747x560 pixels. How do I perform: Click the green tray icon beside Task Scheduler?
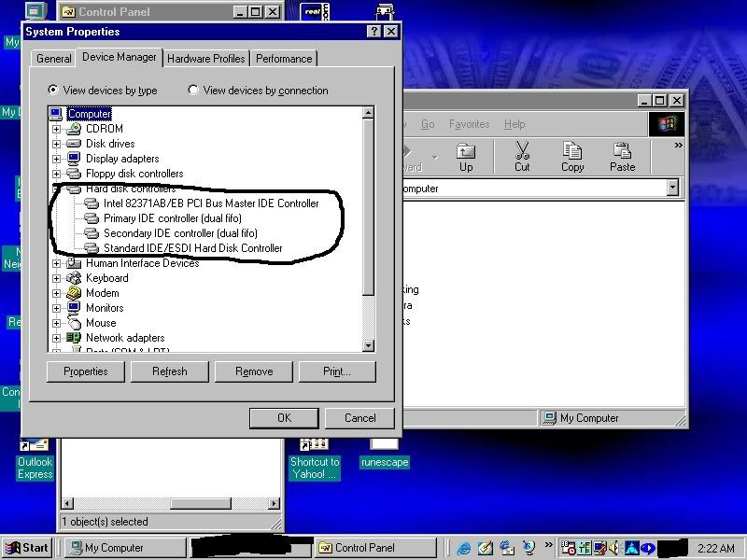[x=585, y=548]
